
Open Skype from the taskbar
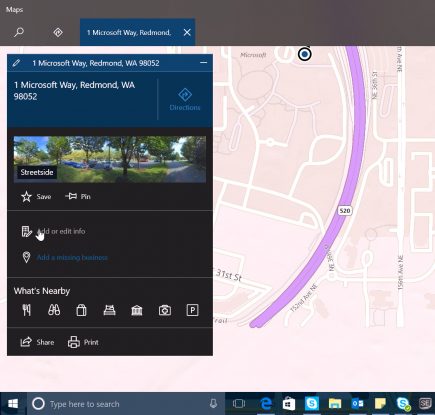[312, 404]
